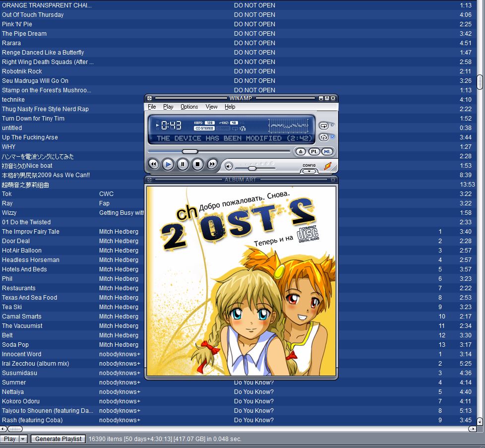
Task: Skip to the previous track in Winamp
Action: coord(154,164)
